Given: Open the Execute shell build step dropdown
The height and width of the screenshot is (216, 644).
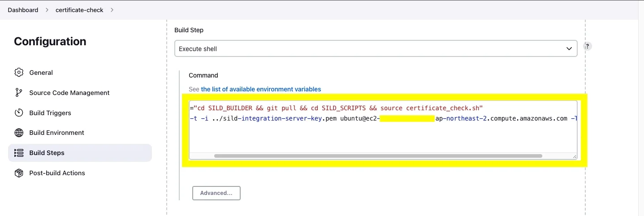Looking at the screenshot, I should tap(376, 49).
